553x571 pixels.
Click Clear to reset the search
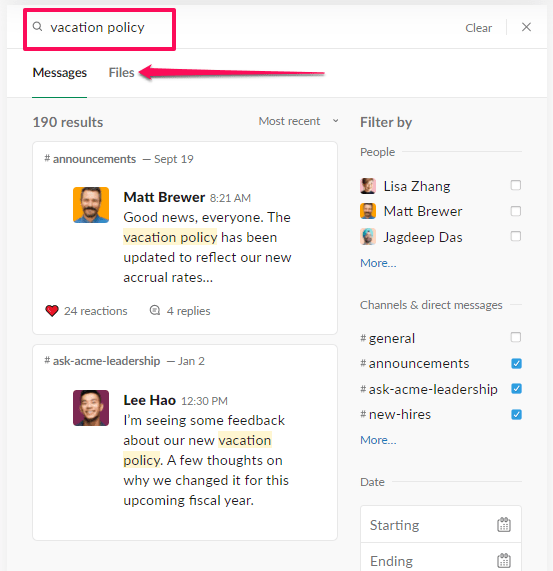pyautogui.click(x=478, y=28)
